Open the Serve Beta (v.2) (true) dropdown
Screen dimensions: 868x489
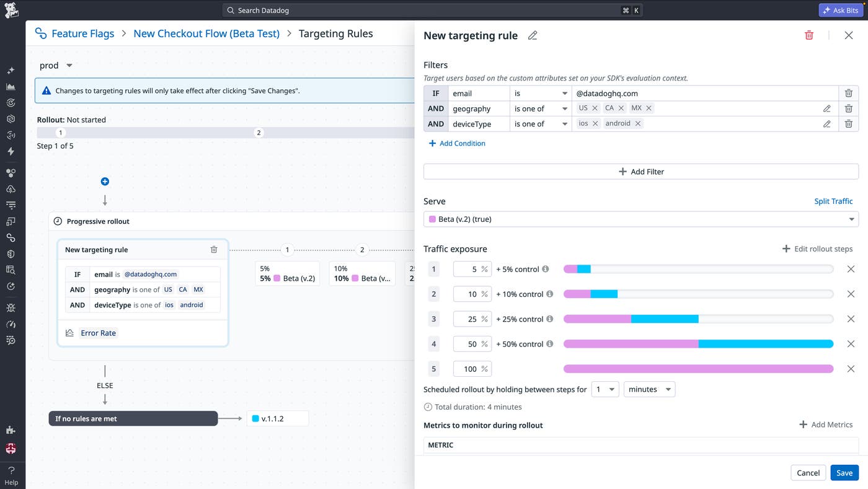coord(641,219)
